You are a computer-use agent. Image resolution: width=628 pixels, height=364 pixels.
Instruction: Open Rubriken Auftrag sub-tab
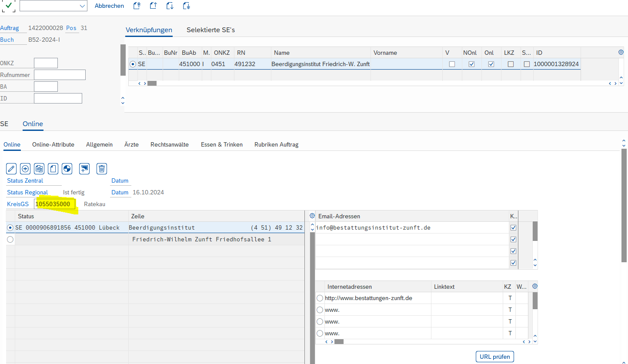277,144
